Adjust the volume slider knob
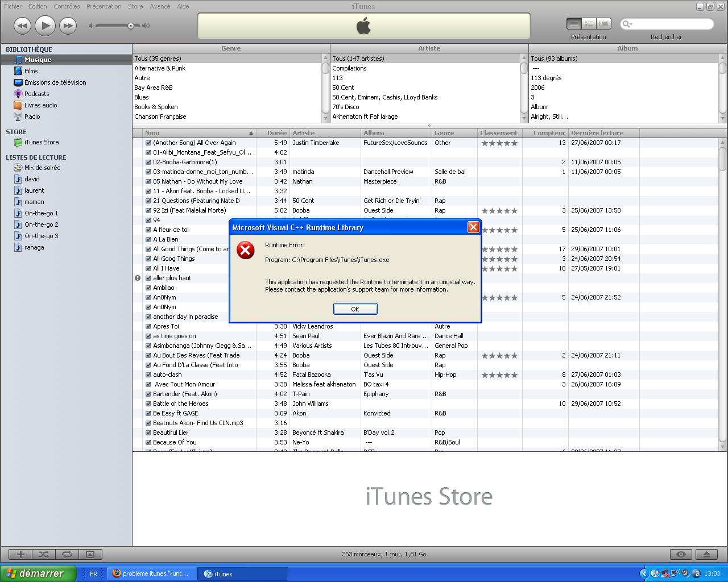This screenshot has width=728, height=582. [x=131, y=26]
